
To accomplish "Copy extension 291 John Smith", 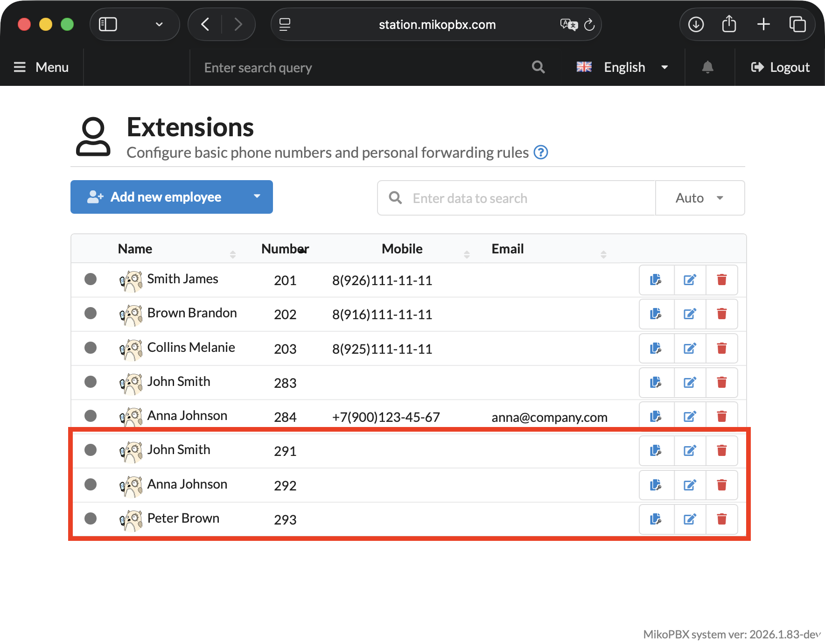I will tap(656, 451).
